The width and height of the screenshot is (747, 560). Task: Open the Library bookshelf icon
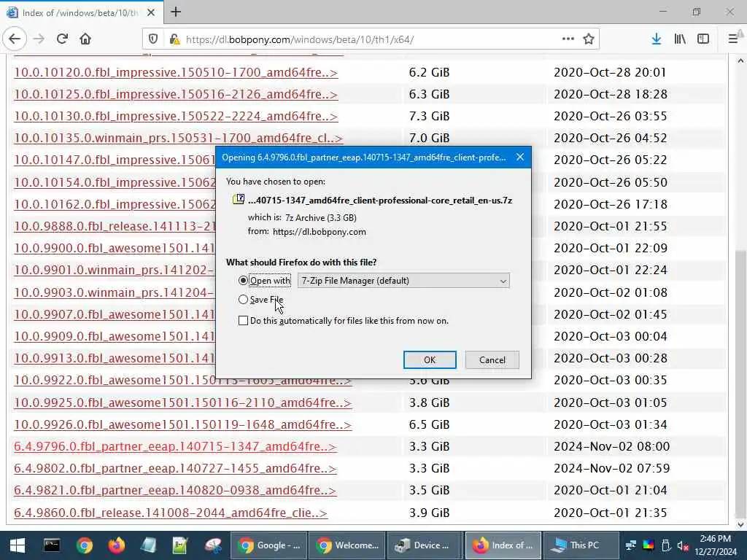[x=680, y=39]
